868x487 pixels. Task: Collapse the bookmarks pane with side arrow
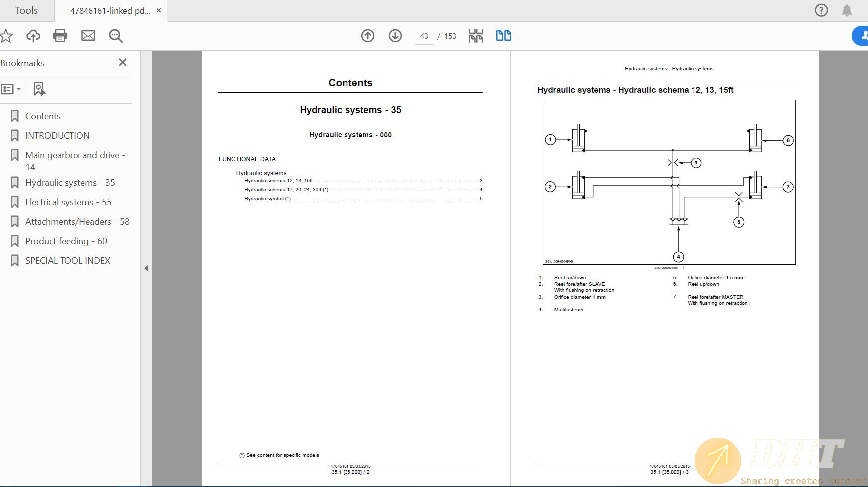pyautogui.click(x=146, y=268)
